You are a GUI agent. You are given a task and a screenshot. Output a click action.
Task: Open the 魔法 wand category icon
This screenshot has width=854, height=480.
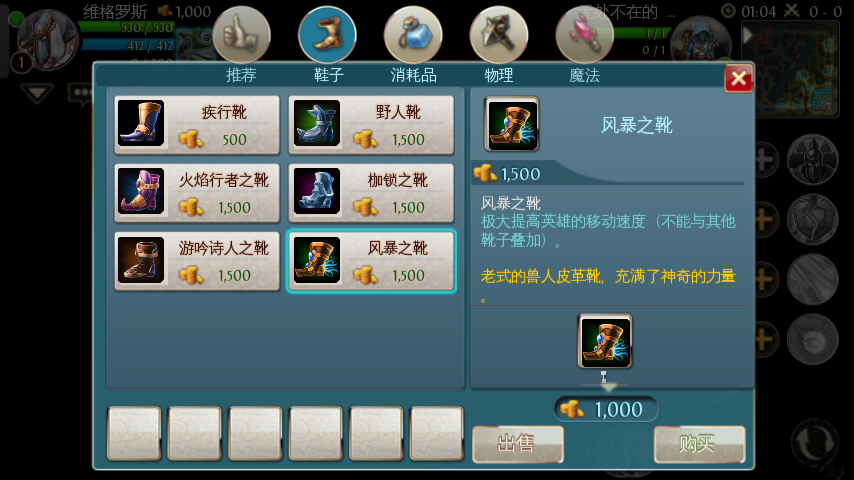(x=584, y=35)
